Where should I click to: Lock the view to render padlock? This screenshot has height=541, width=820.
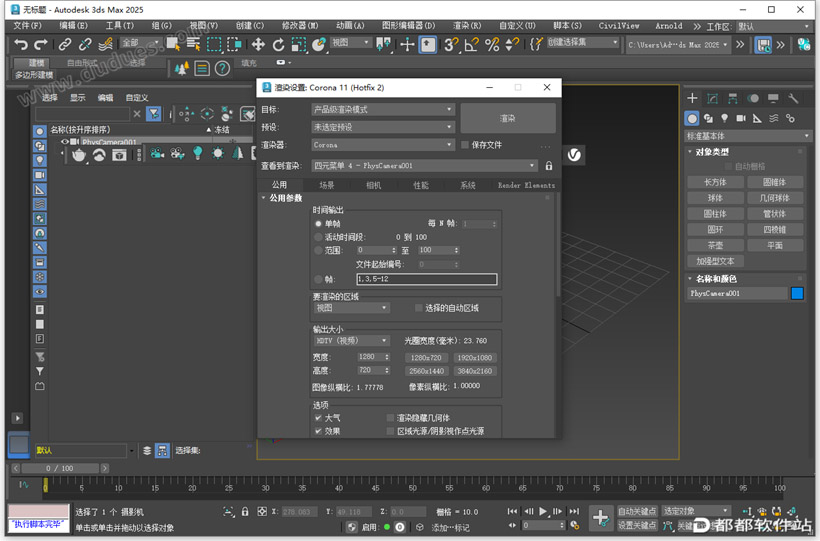click(x=549, y=166)
